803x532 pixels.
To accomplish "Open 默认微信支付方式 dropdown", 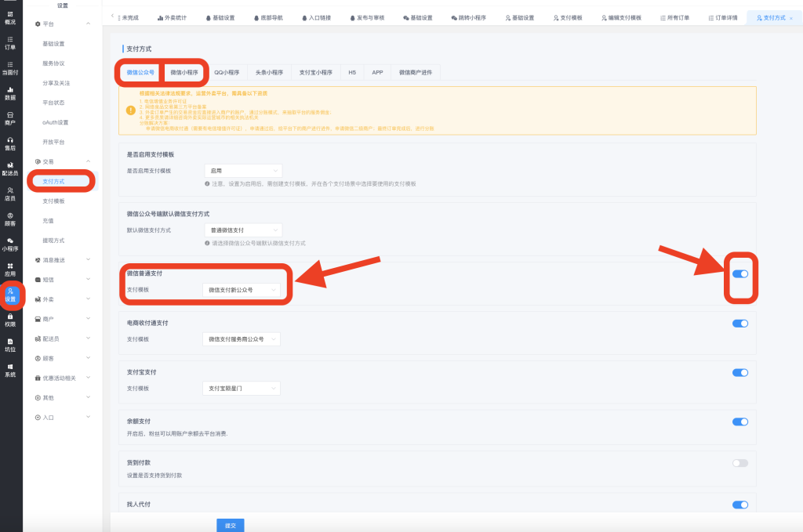I will coord(242,230).
